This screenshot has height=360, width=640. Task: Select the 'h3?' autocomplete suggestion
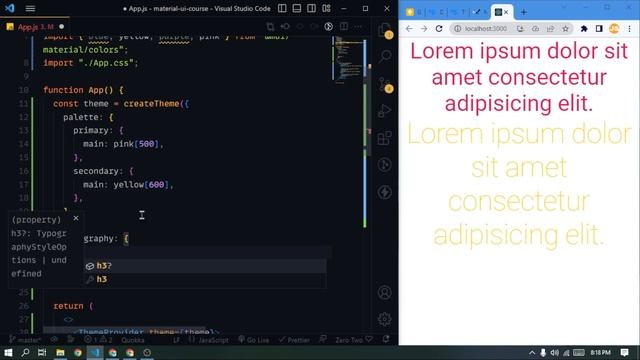[206, 266]
